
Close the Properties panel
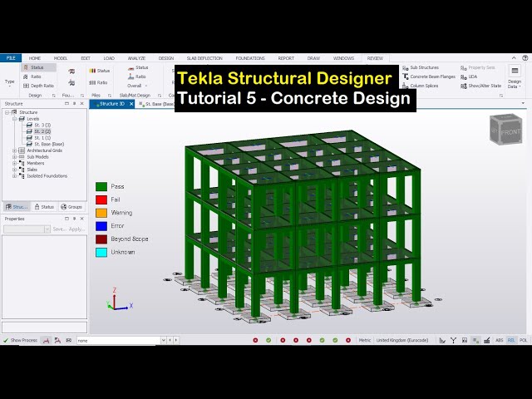(x=81, y=219)
